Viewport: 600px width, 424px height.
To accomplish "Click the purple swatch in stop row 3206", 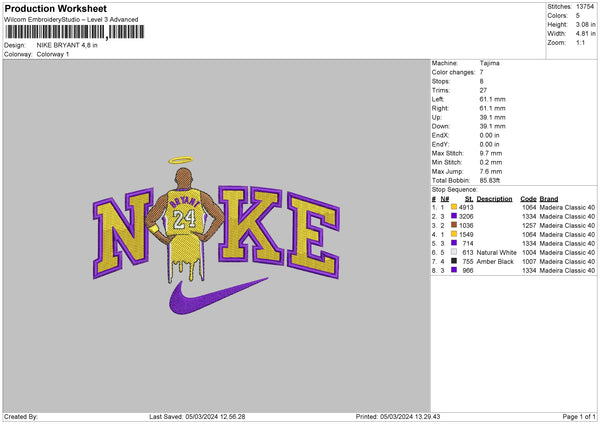I will tap(454, 216).
